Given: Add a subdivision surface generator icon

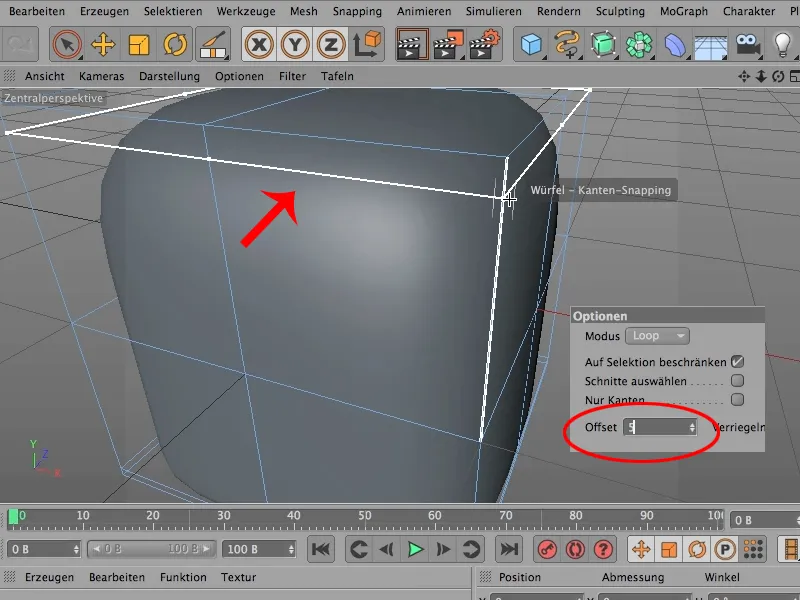Looking at the screenshot, I should coord(603,44).
